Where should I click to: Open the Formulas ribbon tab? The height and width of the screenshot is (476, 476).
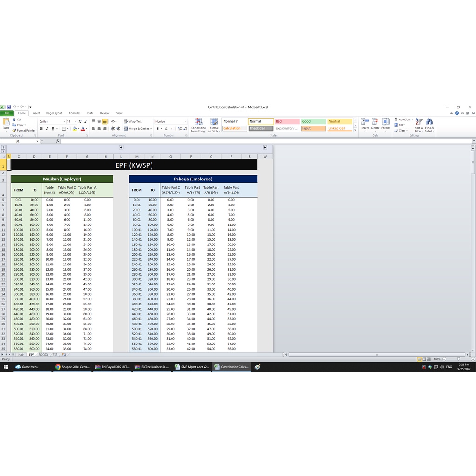[74, 113]
